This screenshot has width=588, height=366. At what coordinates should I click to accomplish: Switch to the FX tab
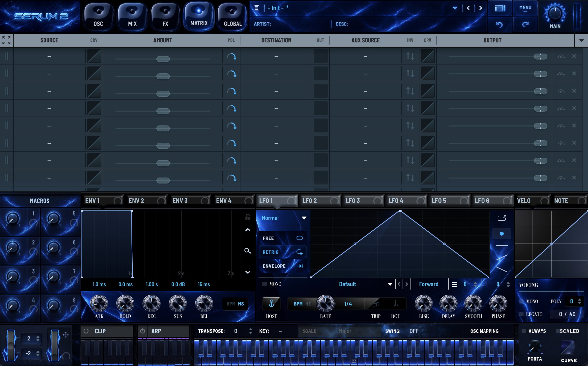pyautogui.click(x=165, y=17)
